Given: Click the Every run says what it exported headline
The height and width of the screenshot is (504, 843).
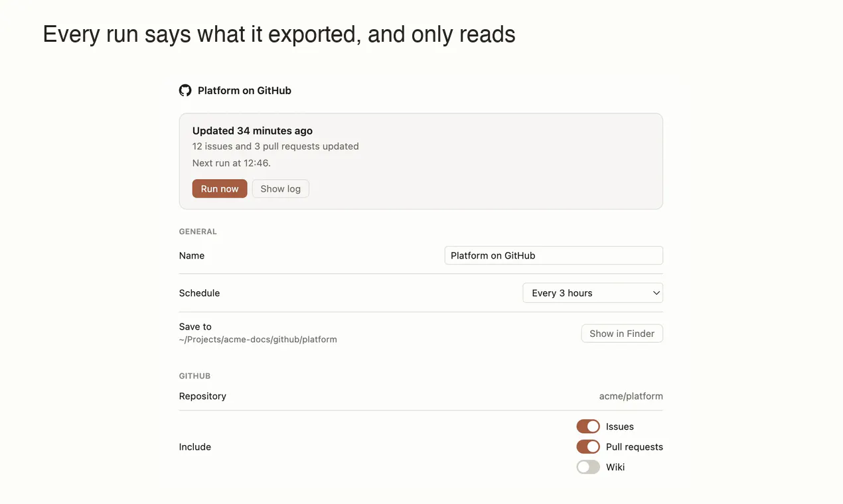Looking at the screenshot, I should point(279,34).
